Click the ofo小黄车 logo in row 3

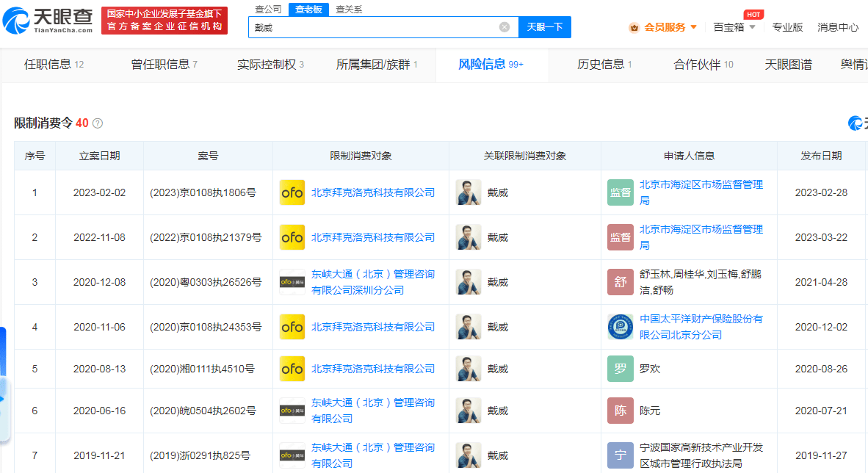click(292, 283)
